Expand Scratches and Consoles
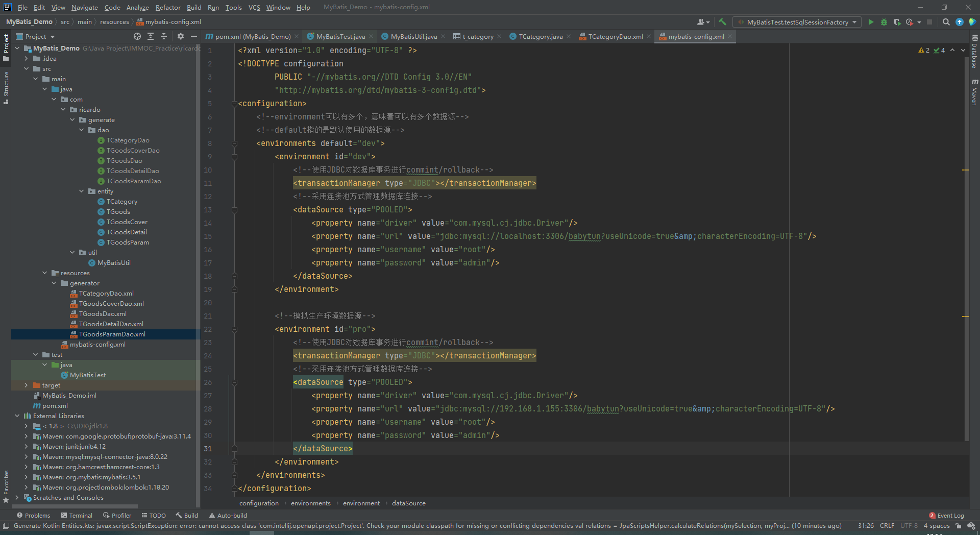Screen dimensions: 980x535 (17, 498)
